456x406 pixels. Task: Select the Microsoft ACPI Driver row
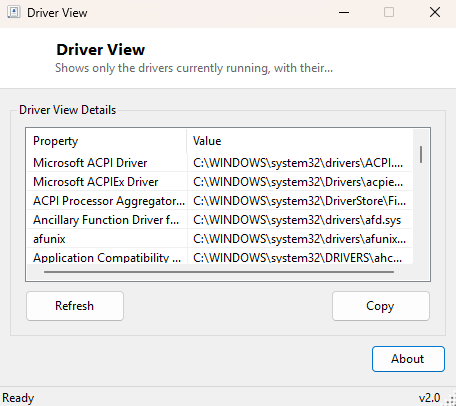[219, 163]
